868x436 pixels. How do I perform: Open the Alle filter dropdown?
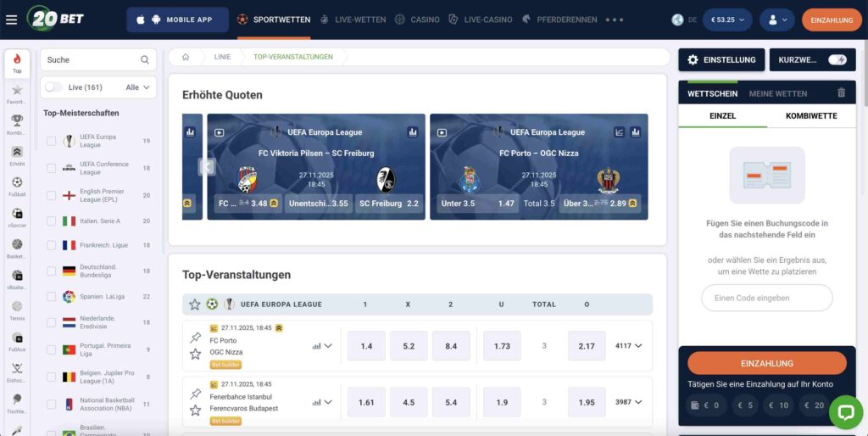[x=138, y=87]
